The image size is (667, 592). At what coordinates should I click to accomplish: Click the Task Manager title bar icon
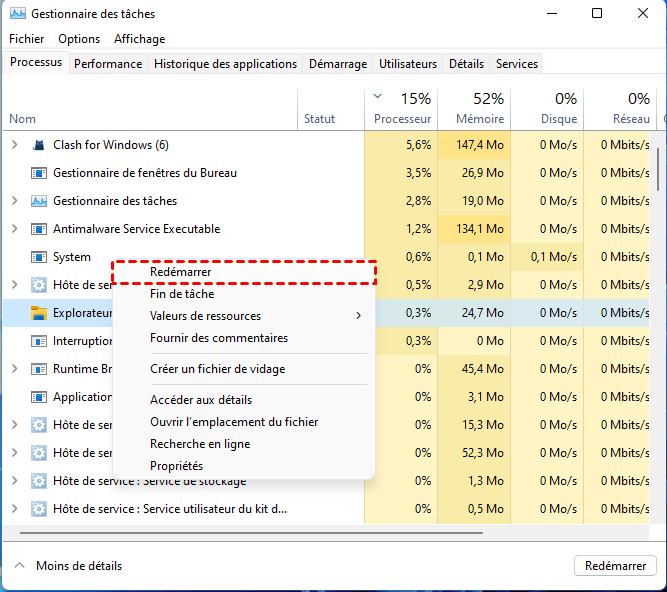[18, 14]
